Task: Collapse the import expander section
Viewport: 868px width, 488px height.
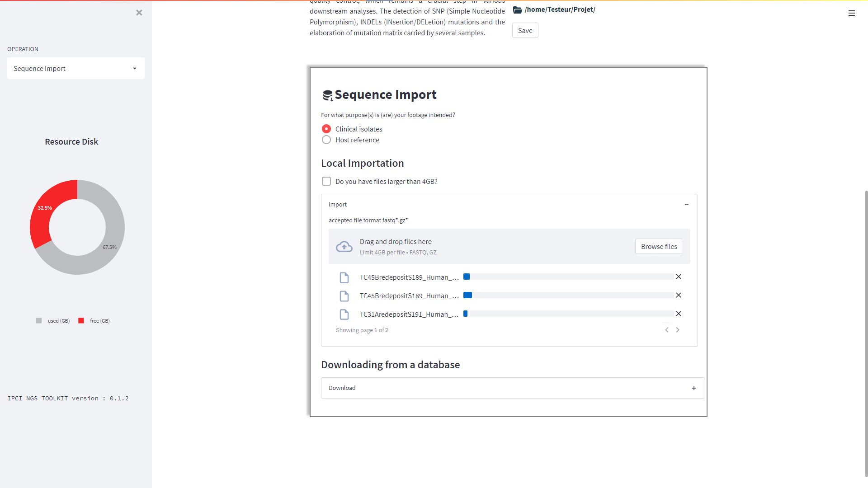Action: coord(509,205)
